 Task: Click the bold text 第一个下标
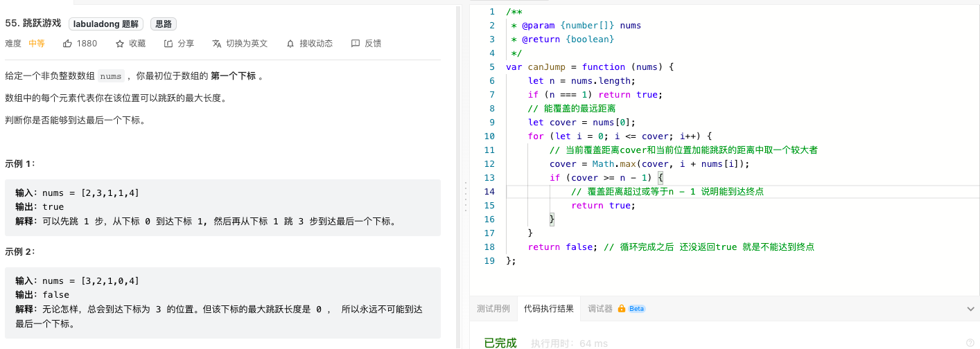[233, 76]
